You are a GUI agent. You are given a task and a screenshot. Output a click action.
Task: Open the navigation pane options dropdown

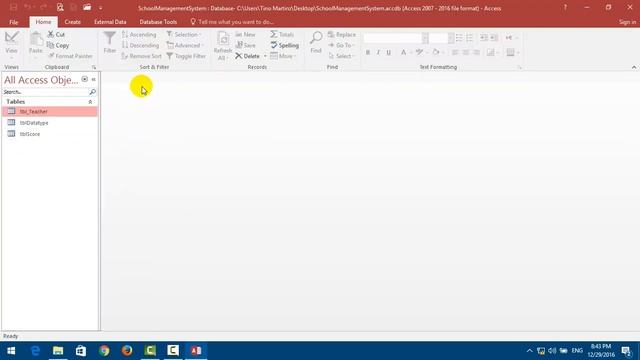(84, 79)
